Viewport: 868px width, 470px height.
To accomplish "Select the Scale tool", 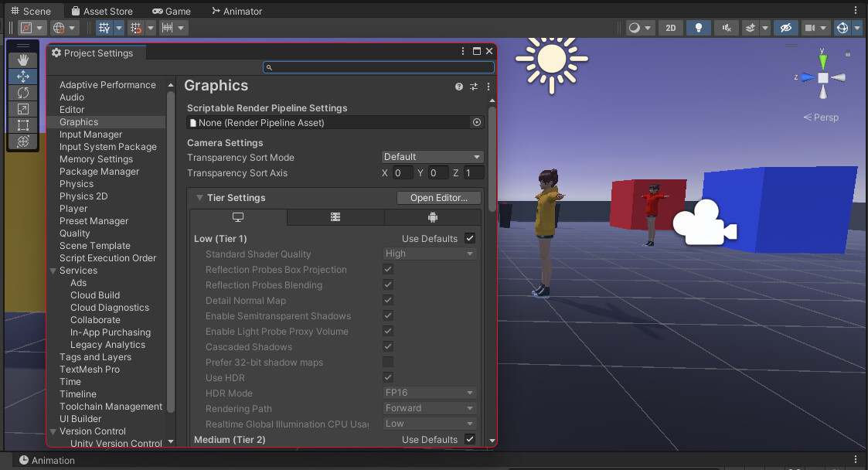I will click(23, 108).
